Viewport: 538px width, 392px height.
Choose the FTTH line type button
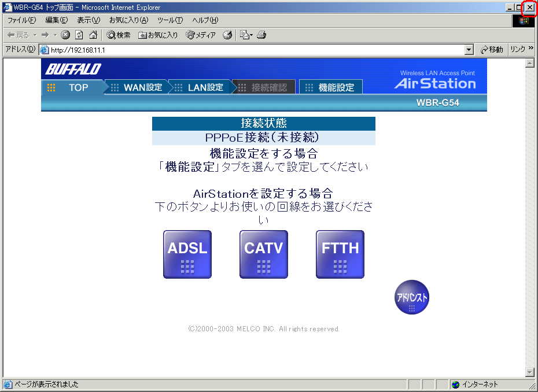340,254
